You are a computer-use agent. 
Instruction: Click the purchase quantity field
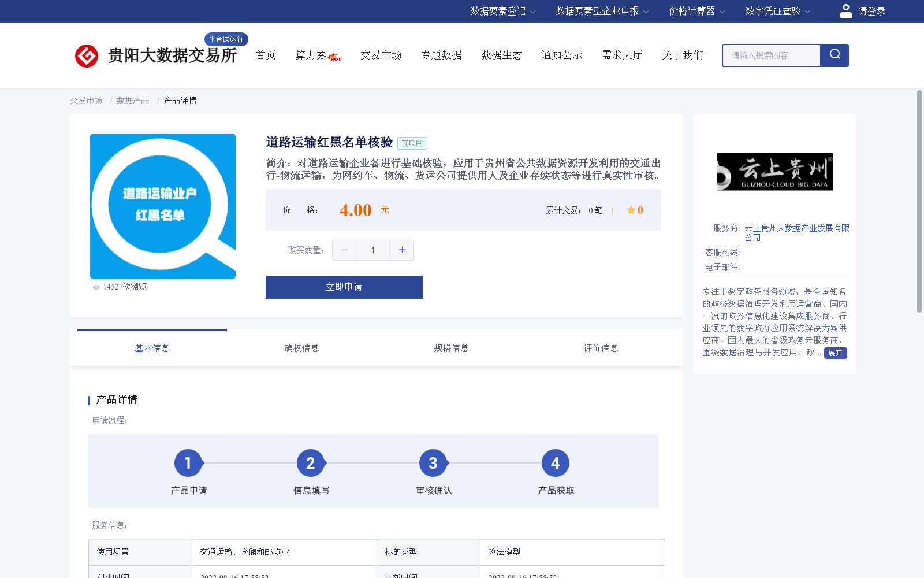point(373,250)
